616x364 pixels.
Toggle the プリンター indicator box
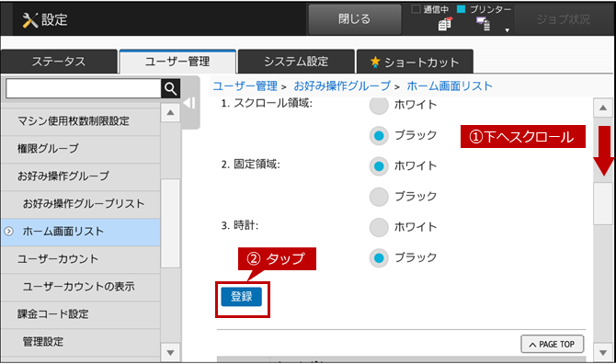[462, 8]
